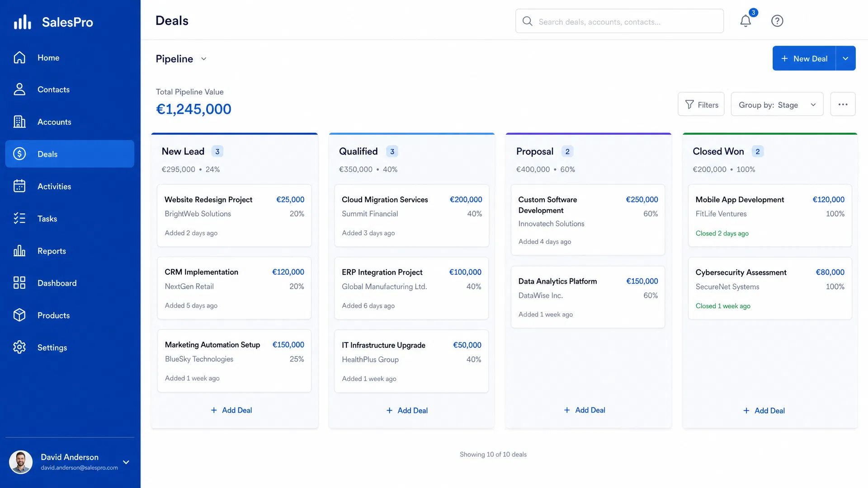Click 'Showing 10 of 10 deals' footer
Viewport: 868px width, 488px height.
493,455
